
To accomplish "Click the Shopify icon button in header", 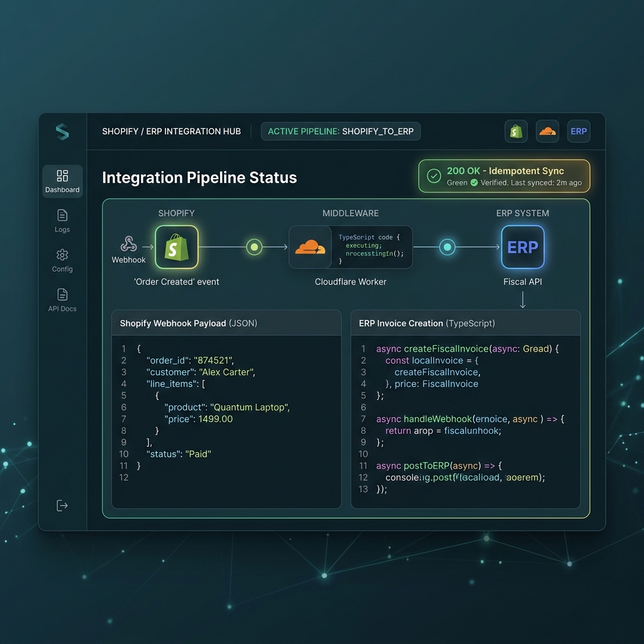I will pyautogui.click(x=516, y=131).
